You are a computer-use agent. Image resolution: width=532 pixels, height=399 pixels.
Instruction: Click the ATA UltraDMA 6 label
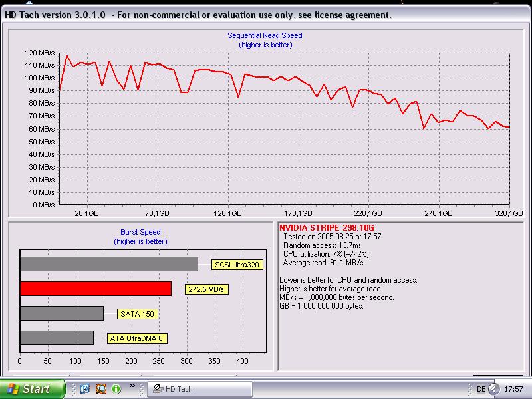coord(137,338)
